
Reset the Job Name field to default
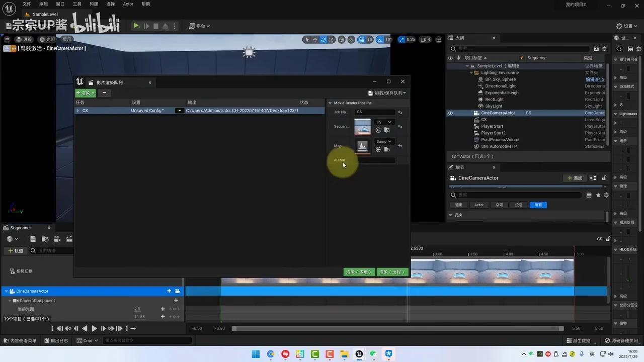pos(400,112)
